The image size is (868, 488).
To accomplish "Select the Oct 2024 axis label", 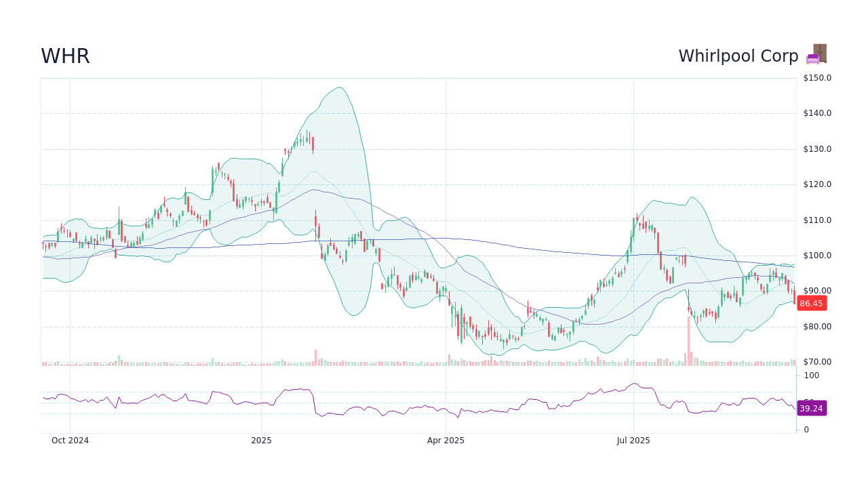I will tap(71, 440).
